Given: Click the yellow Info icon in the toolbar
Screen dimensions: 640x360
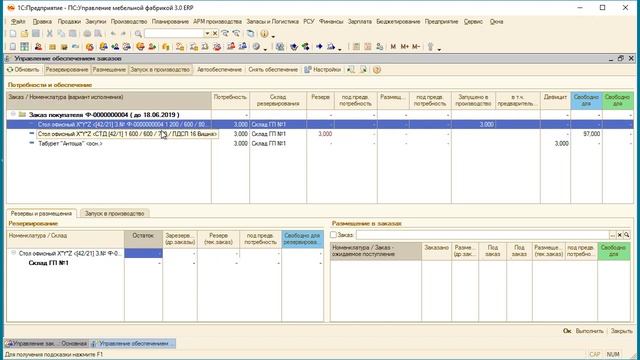Looking at the screenshot, I should click(x=264, y=34).
